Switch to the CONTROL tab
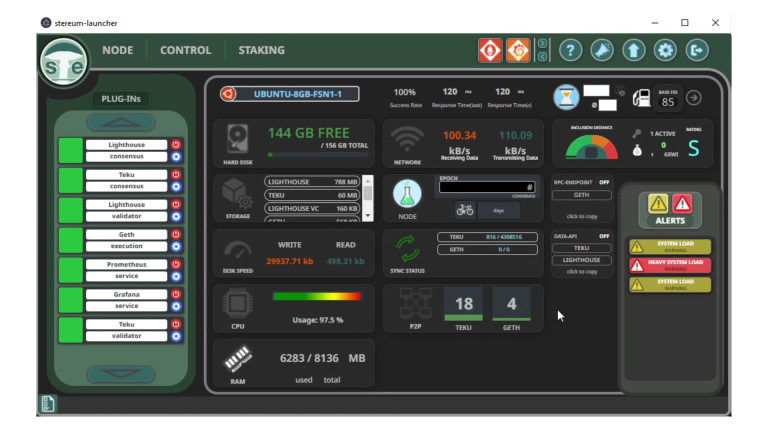Image resolution: width=768 pixels, height=432 pixels. pyautogui.click(x=186, y=50)
